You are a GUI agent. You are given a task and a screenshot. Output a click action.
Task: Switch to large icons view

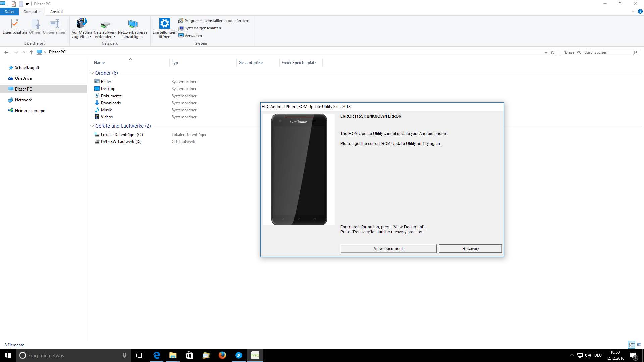[639, 345]
